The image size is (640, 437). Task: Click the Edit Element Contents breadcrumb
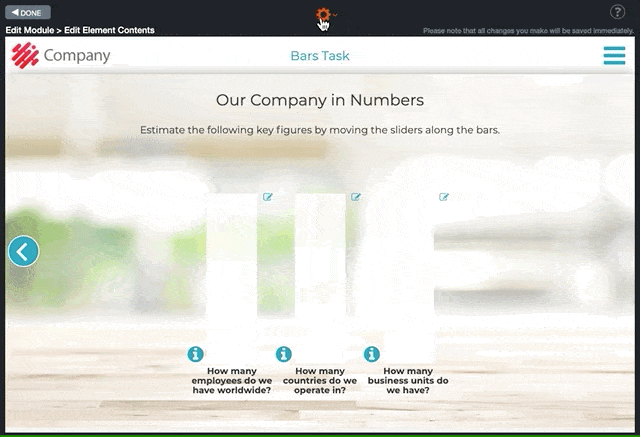click(x=109, y=30)
